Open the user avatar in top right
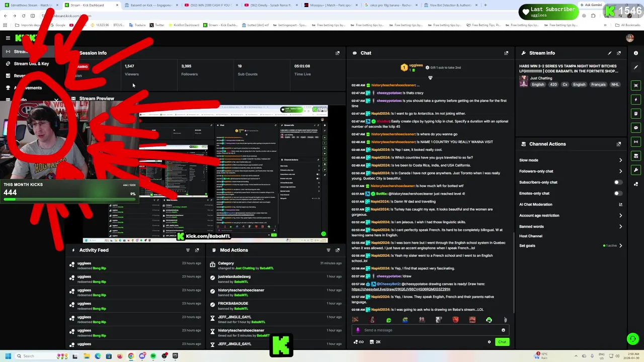This screenshot has height=362, width=644. tap(630, 38)
